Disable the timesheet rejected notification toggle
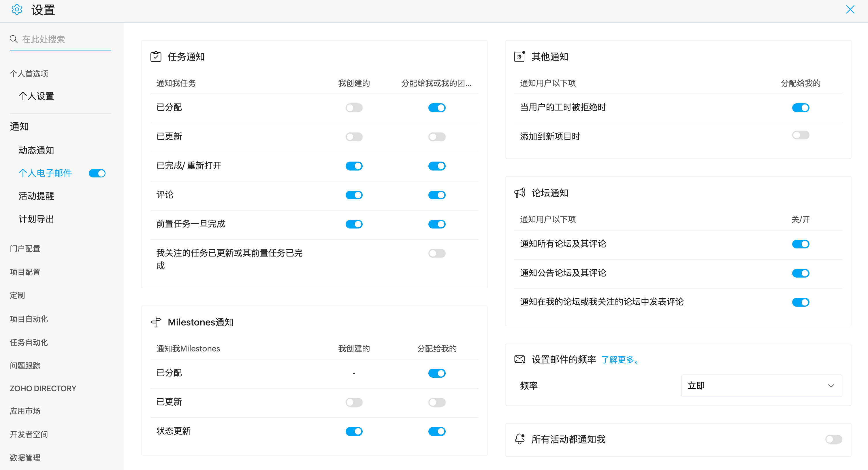This screenshot has height=470, width=868. (x=801, y=108)
